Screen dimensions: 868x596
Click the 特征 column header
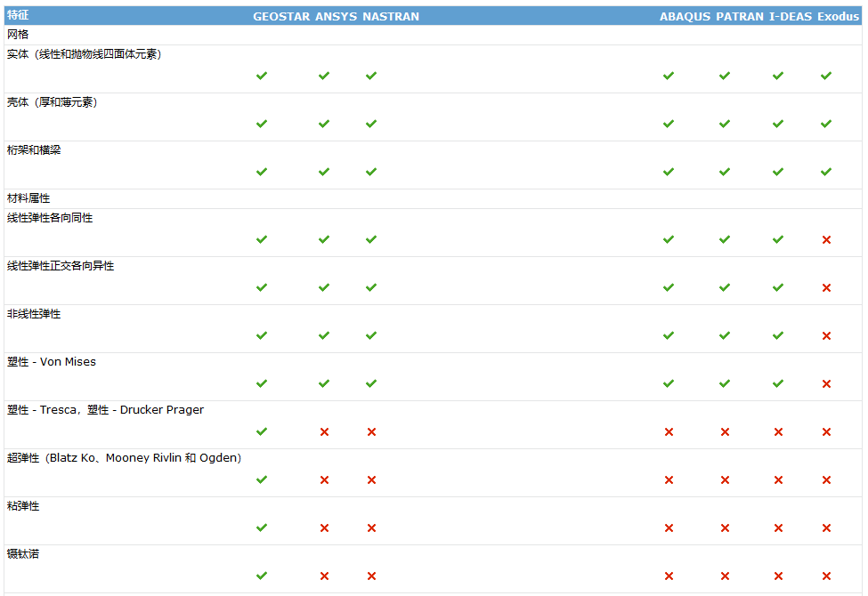[x=18, y=15]
